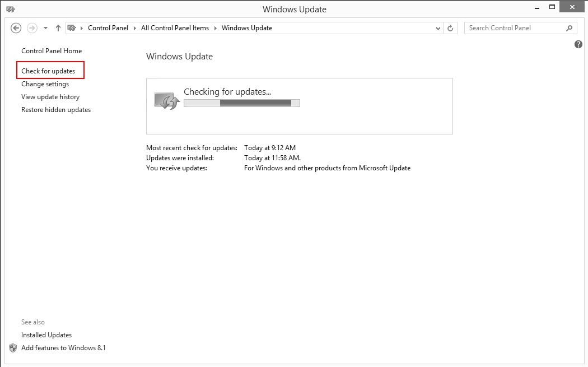
Task: Open Help via the question mark icon
Action: click(578, 44)
